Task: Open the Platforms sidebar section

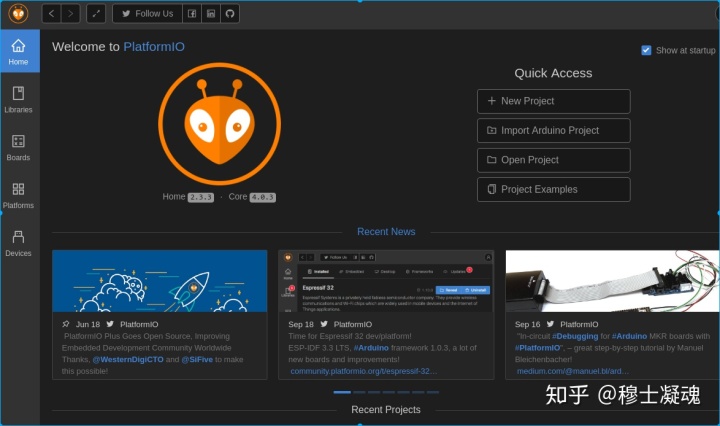Action: [18, 195]
